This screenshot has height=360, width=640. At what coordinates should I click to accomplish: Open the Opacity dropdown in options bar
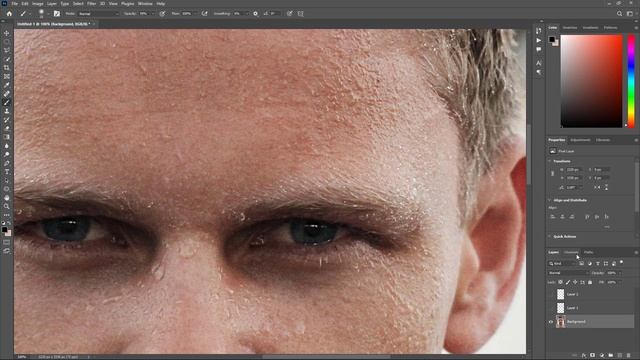click(153, 13)
